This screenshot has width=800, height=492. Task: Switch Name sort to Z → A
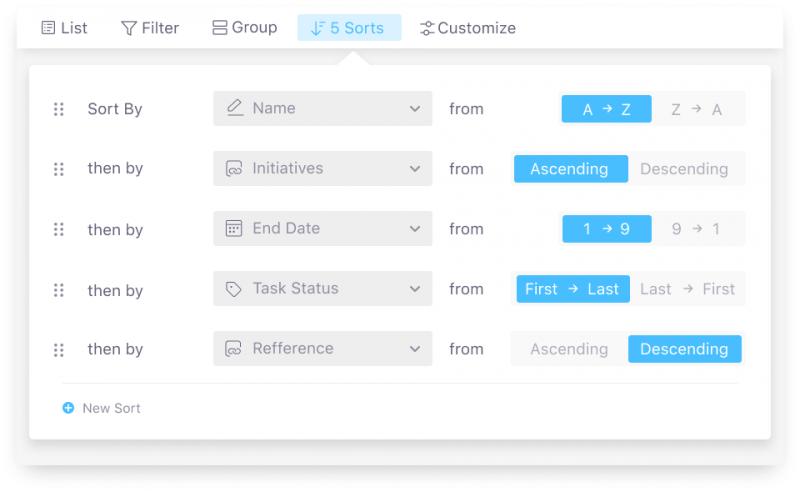coord(697,110)
